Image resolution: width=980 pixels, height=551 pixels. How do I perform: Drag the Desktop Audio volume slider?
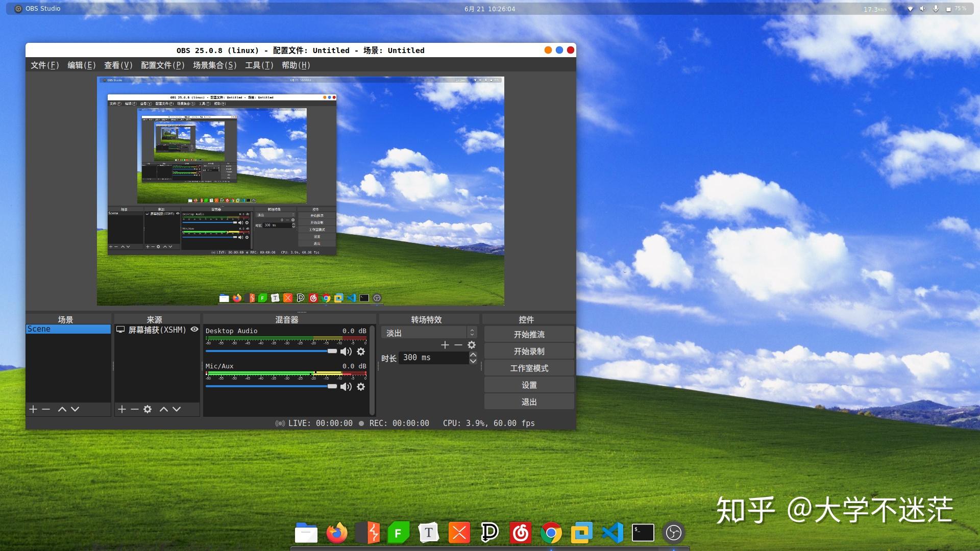pos(332,351)
